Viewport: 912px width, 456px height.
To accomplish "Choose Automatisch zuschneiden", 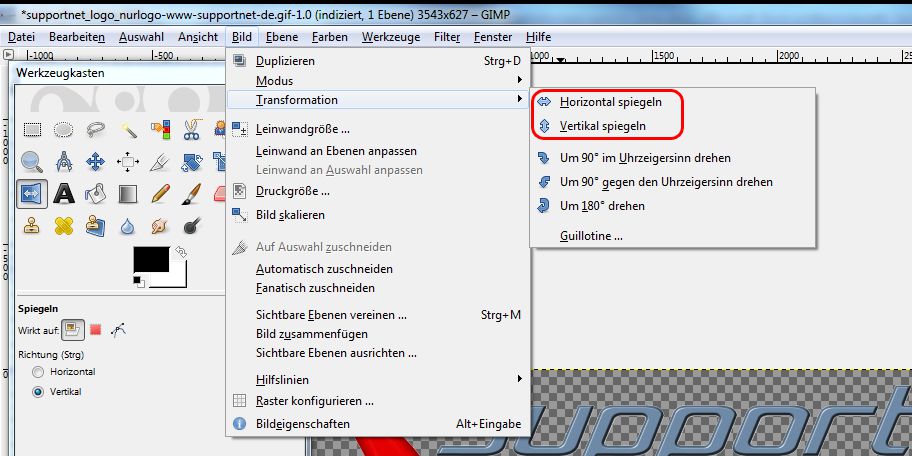I will click(378, 269).
